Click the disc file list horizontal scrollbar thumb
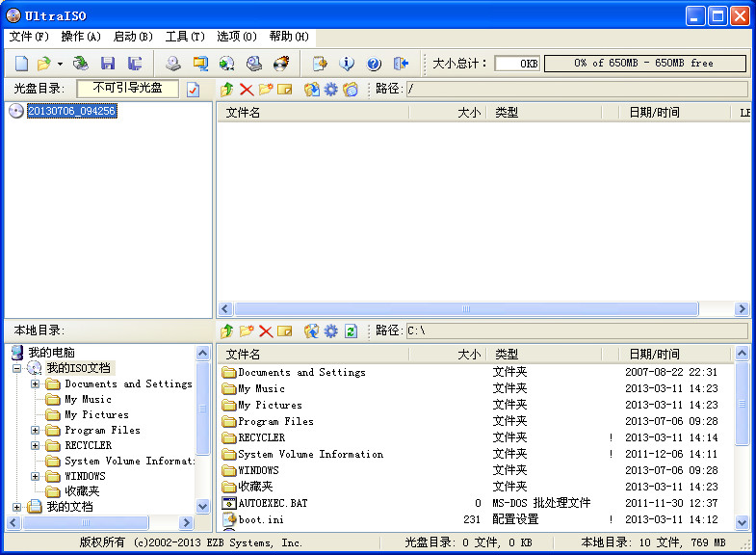This screenshot has height=555, width=756. (x=466, y=309)
